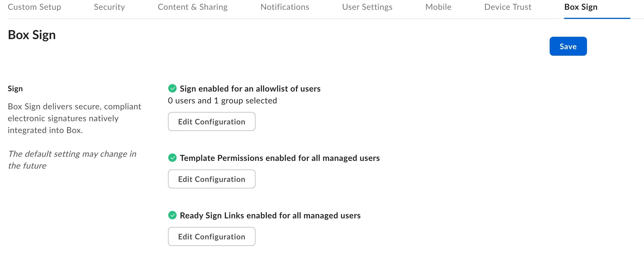Switch to the Device Trust tab
The width and height of the screenshot is (644, 256).
507,7
